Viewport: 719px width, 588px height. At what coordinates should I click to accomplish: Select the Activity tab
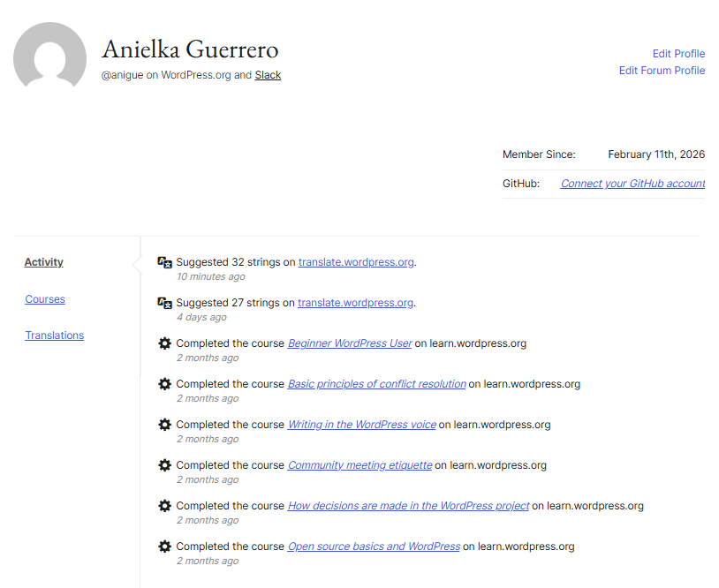point(43,261)
